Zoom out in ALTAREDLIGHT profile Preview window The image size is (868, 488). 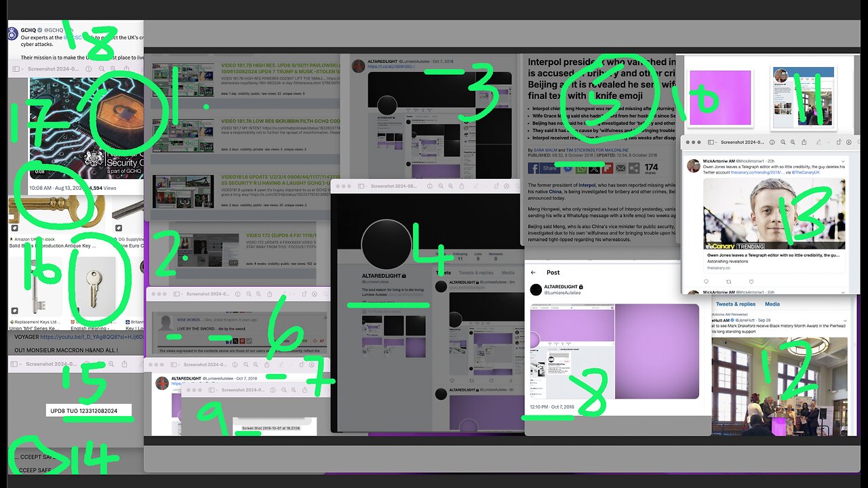click(441, 186)
